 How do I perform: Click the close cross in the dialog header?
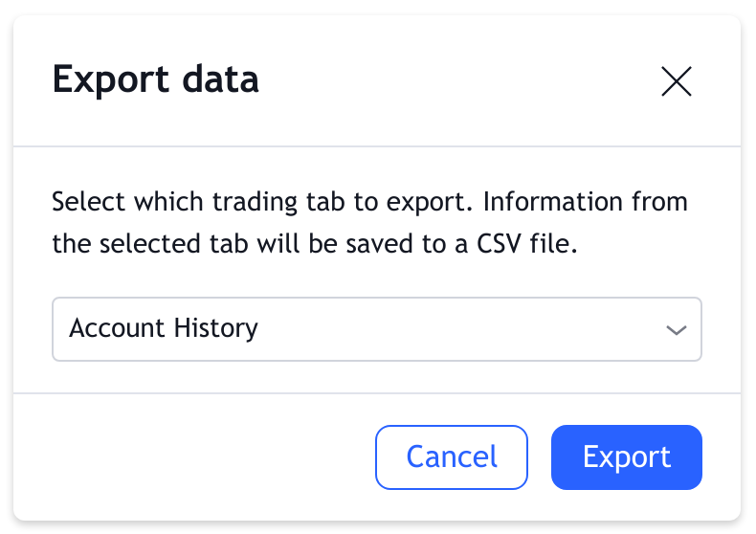677,82
